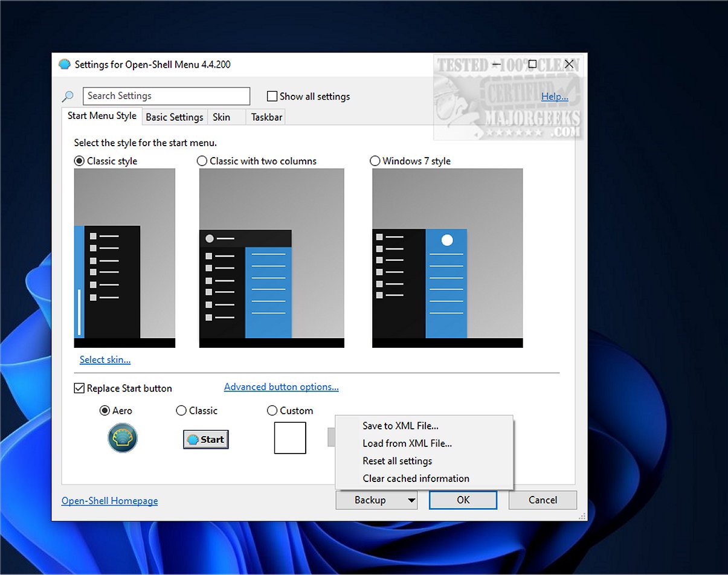Viewport: 728px width, 575px height.
Task: Uncheck Replace Start button
Action: 79,388
